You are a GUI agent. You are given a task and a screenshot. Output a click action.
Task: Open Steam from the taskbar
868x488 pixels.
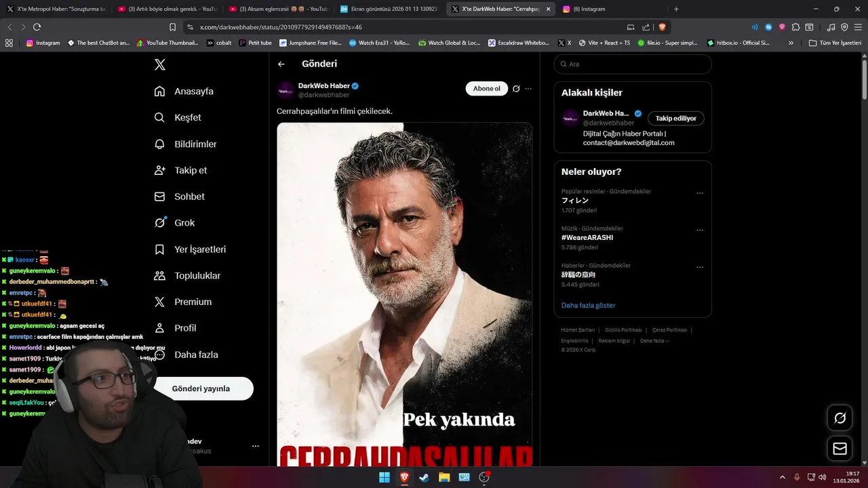(x=424, y=477)
